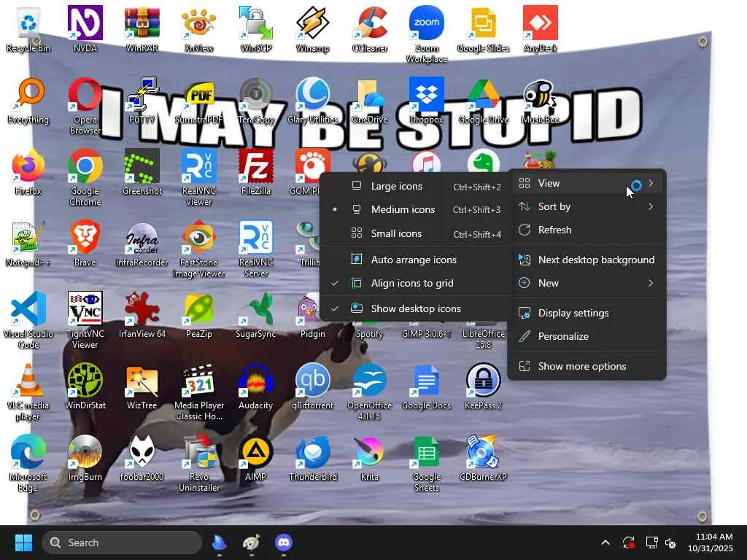
Task: Select the Winamp desktop shortcut
Action: pyautogui.click(x=312, y=28)
